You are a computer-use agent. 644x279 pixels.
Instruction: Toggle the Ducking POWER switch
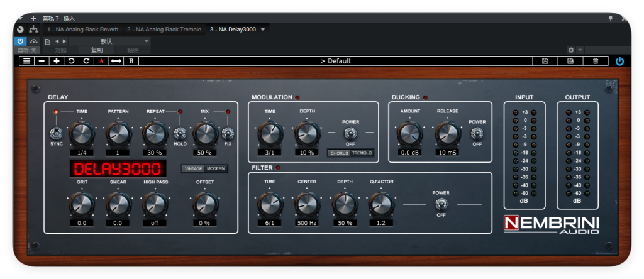click(477, 133)
